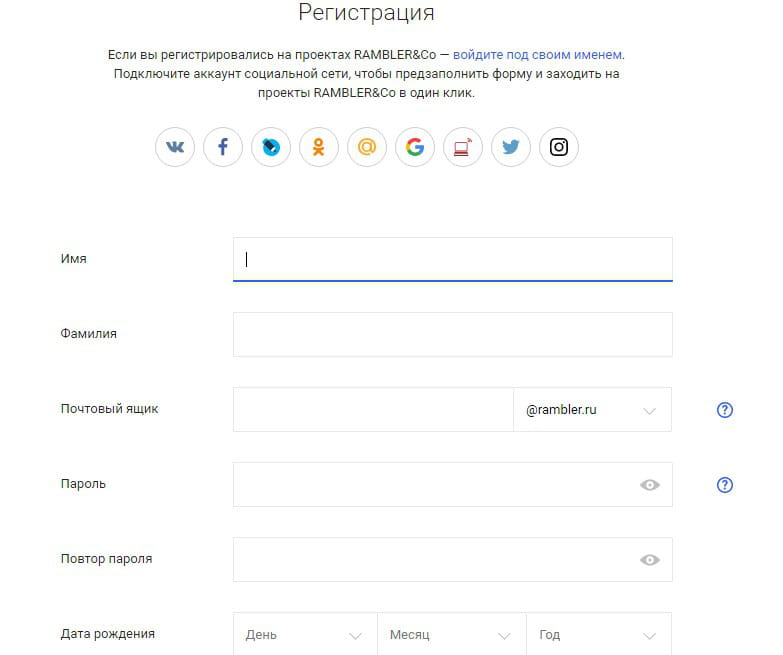Expand the Год year dropdown
783x655 pixels.
tap(598, 635)
